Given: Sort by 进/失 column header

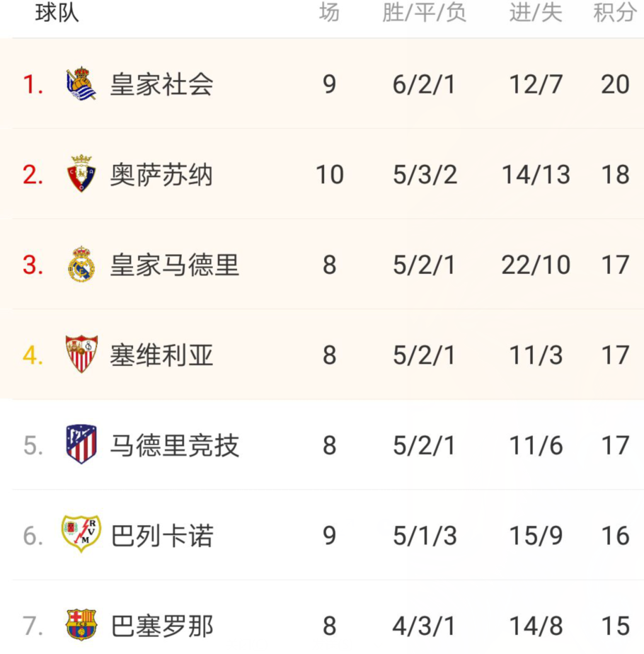Looking at the screenshot, I should coord(536,13).
